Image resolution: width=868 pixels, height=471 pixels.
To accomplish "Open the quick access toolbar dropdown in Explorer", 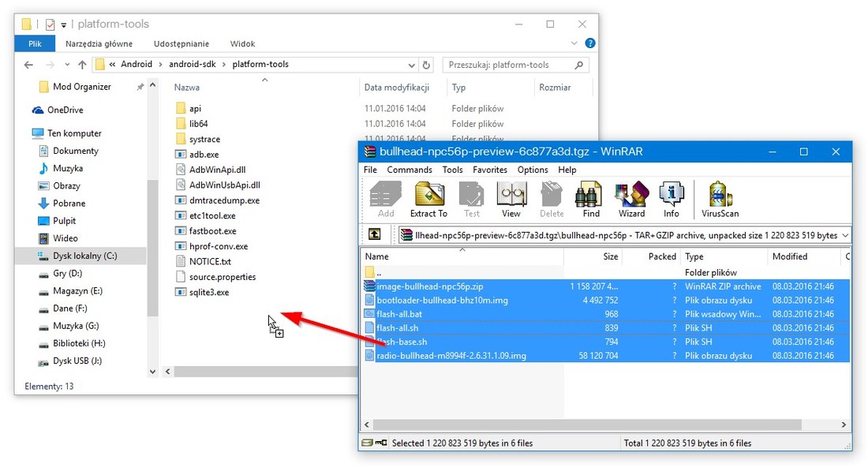I will pyautogui.click(x=64, y=25).
